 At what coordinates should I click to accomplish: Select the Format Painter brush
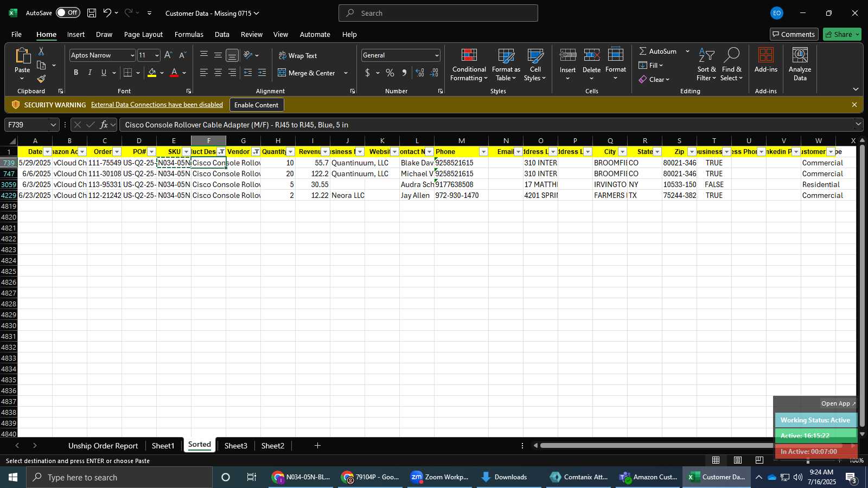tap(41, 79)
